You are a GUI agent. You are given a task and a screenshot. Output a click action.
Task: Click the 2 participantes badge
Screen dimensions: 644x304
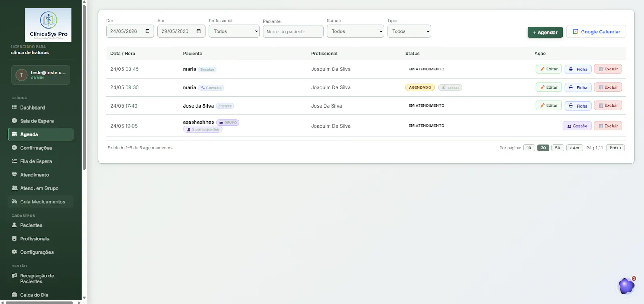202,129
